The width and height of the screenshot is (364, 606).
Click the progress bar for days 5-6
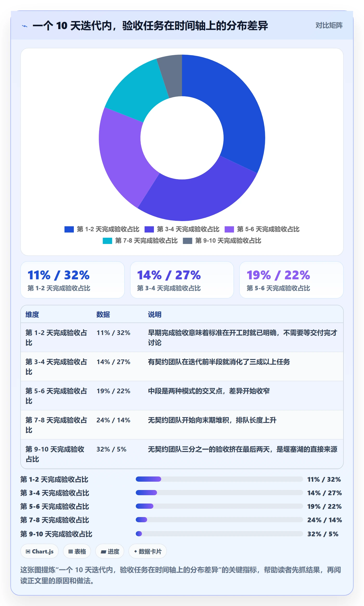coord(219,506)
